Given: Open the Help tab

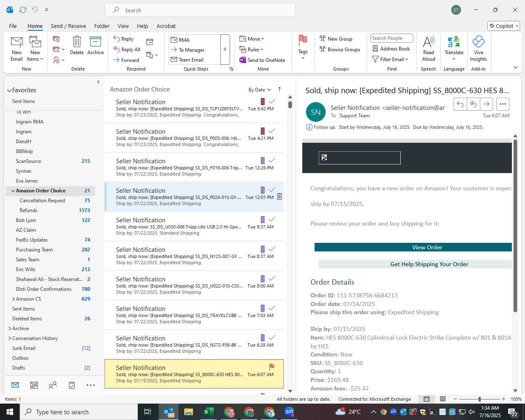Looking at the screenshot, I should [142, 26].
